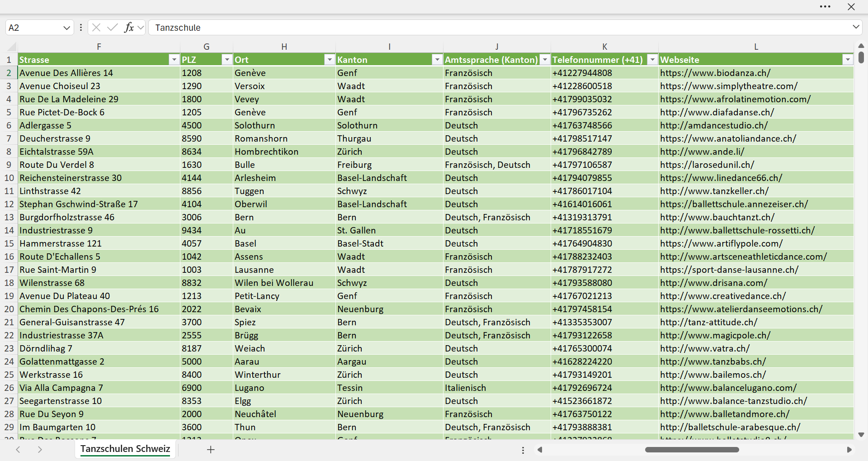Open link https://sport-danse-lausanne.ch/
Screen dimensions: 868x461
click(729, 270)
